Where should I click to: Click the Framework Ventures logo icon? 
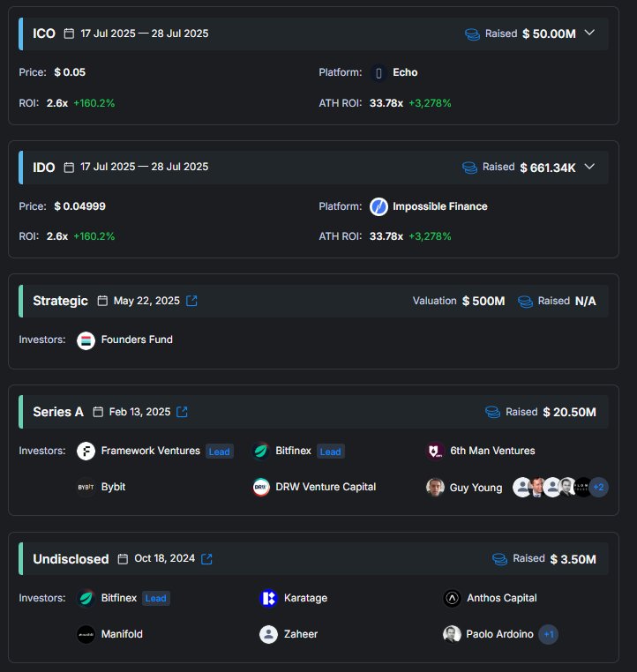pos(86,451)
